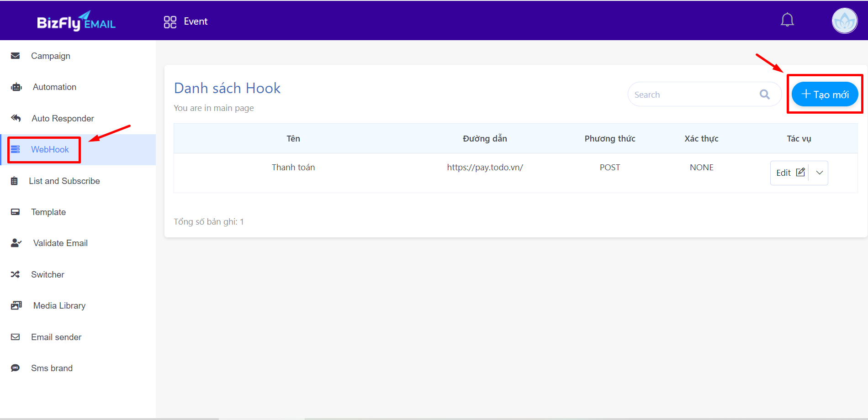Click the Auto Responder reply icon
The image size is (868, 420).
(16, 118)
